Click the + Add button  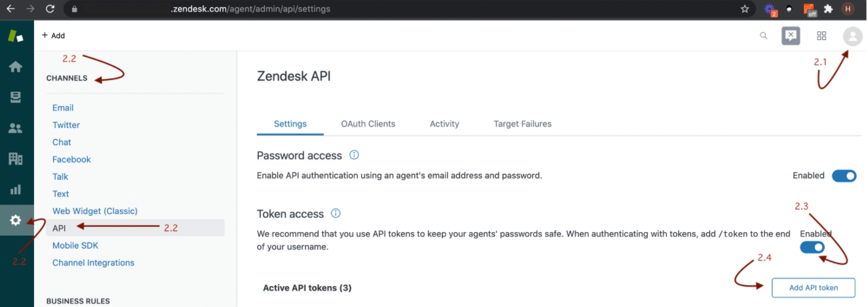tap(53, 35)
